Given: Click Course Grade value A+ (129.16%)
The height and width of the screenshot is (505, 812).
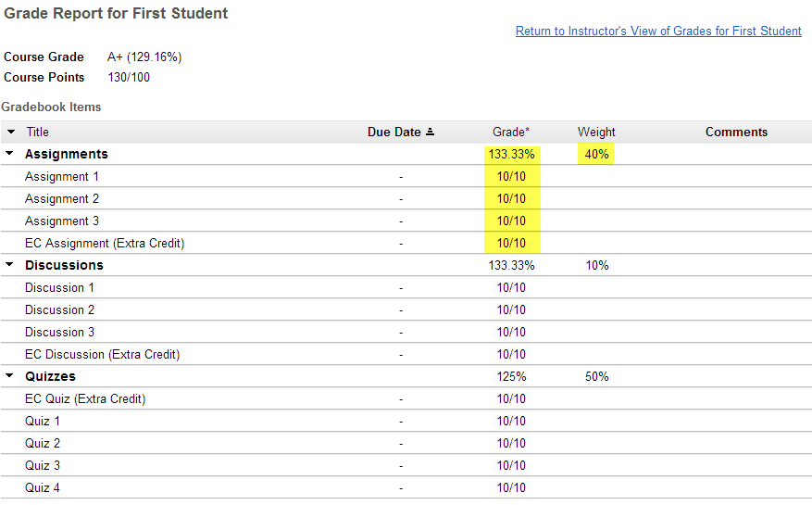Looking at the screenshot, I should click(144, 57).
